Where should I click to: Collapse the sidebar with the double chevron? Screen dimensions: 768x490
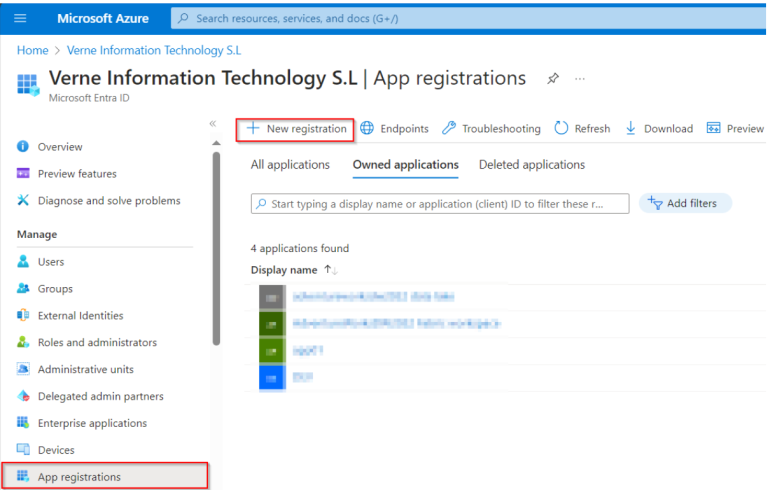213,123
